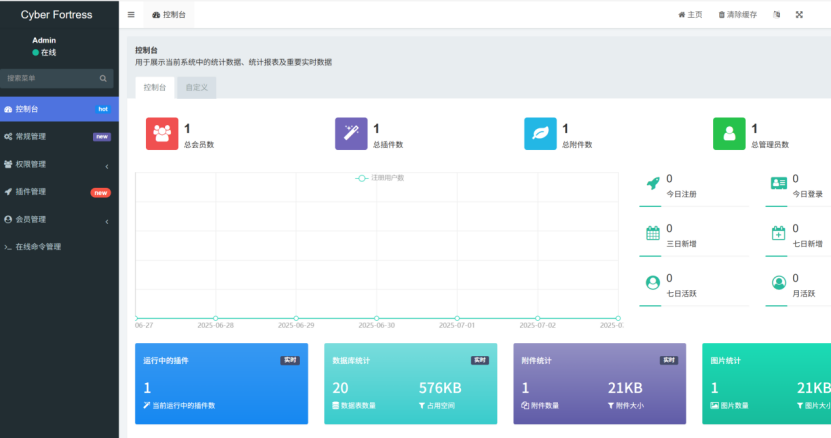Click the red new badge on 插件管理
Image resolution: width=831 pixels, height=438 pixels.
click(x=101, y=192)
